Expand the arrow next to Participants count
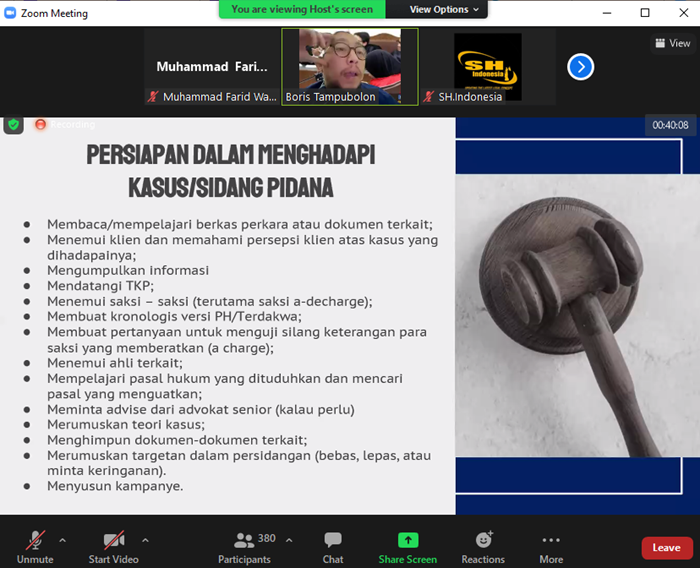 (x=289, y=540)
